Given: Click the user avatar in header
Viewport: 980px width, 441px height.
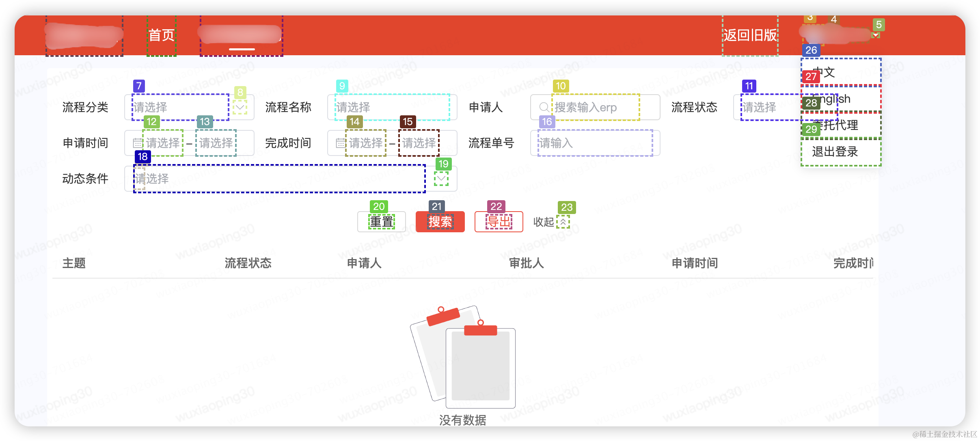Looking at the screenshot, I should [813, 35].
